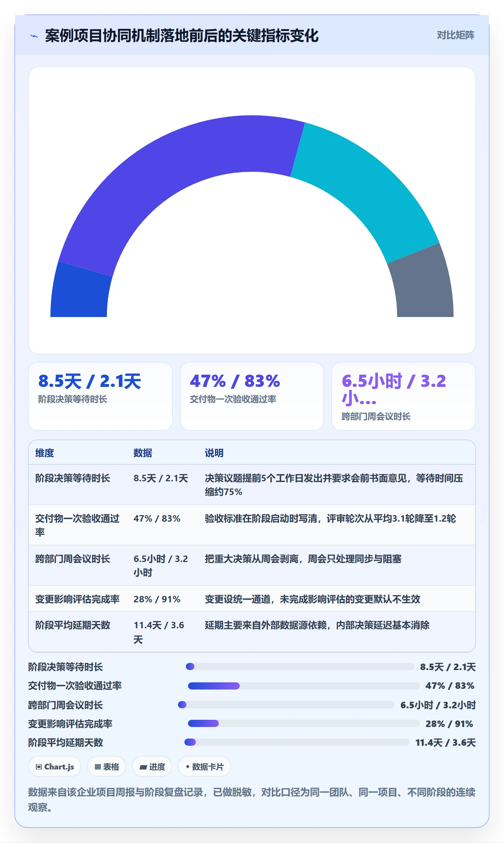The image size is (504, 843).
Task: Click the '跨部门周会议时长' label under the purple card value
Action: click(376, 416)
